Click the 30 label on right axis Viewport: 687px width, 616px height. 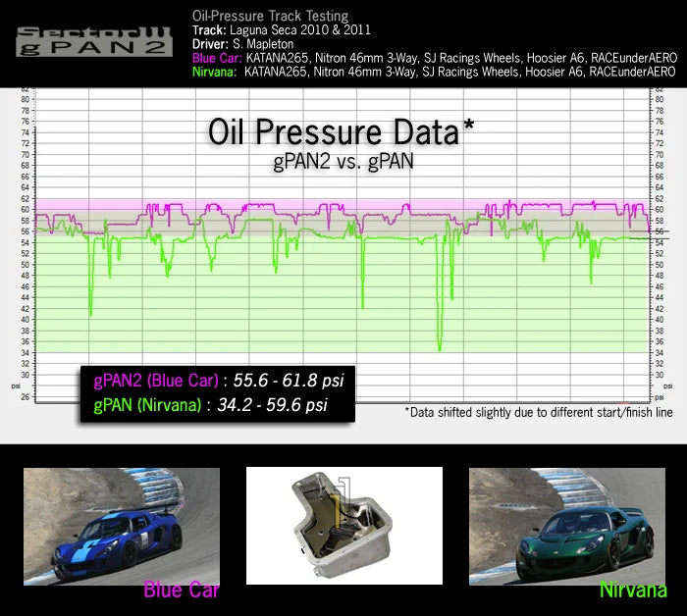coord(659,376)
